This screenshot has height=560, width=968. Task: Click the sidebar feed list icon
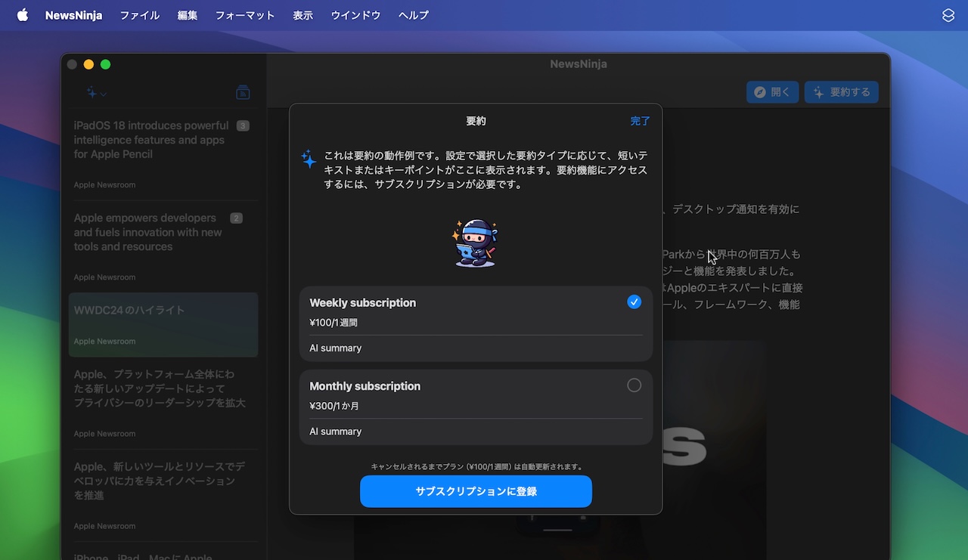(243, 93)
